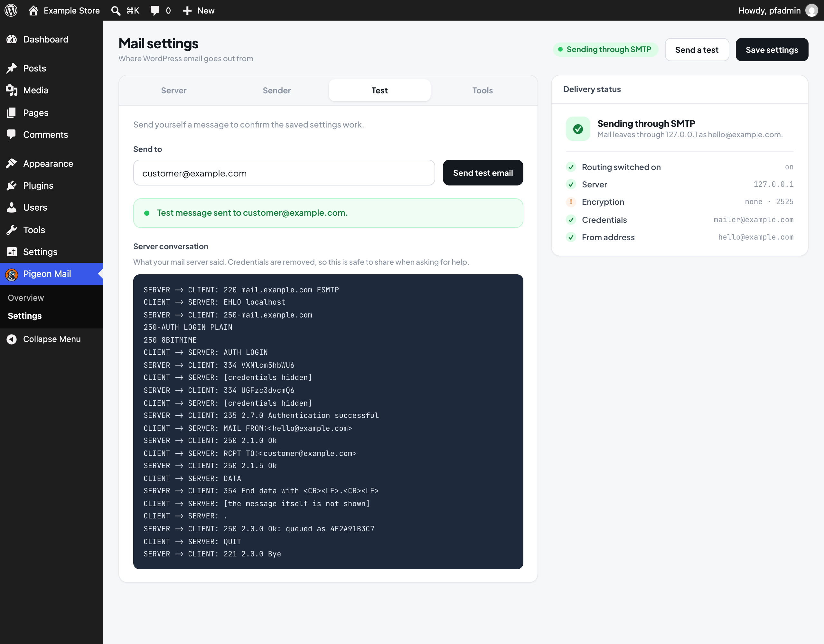
Task: Open Dashboard gauge icon
Action: pyautogui.click(x=12, y=39)
